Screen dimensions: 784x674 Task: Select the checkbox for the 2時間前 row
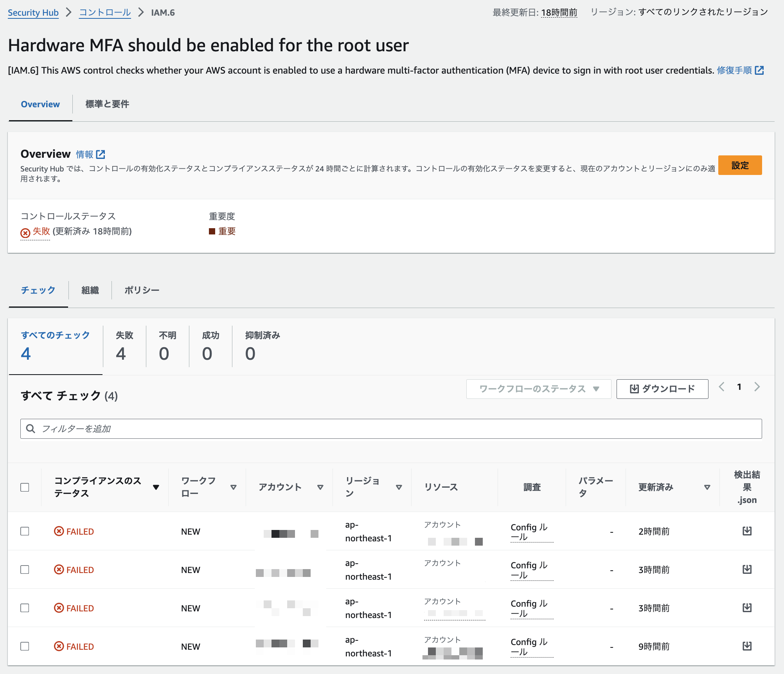pos(25,531)
